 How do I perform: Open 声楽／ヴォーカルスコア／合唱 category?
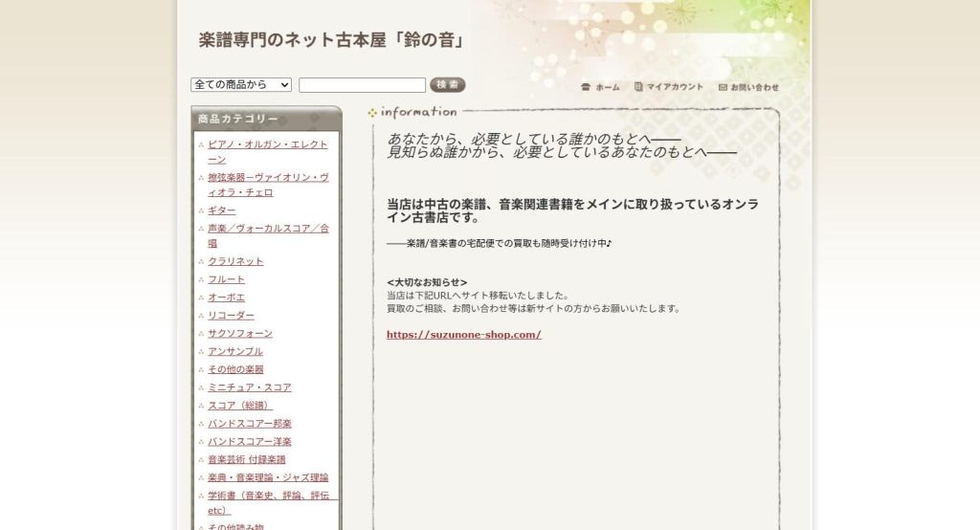(268, 236)
